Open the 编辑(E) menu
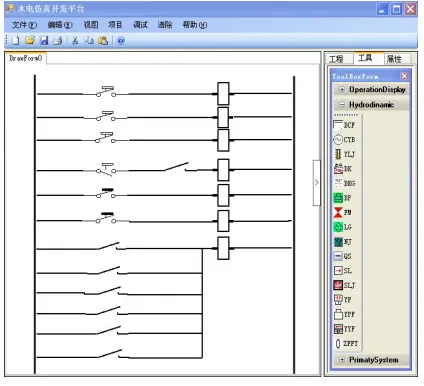This screenshot has width=424, height=386. tap(60, 25)
